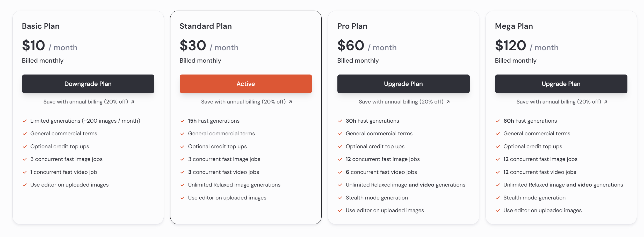Image resolution: width=644 pixels, height=237 pixels.
Task: Click Upgrade Plan under Pro Plan
Action: [x=403, y=84]
